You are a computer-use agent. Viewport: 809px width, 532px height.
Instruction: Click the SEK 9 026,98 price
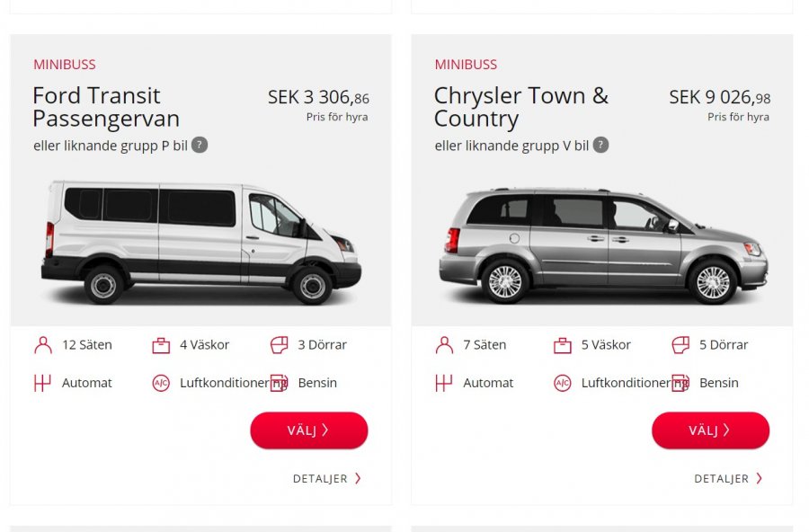point(719,98)
